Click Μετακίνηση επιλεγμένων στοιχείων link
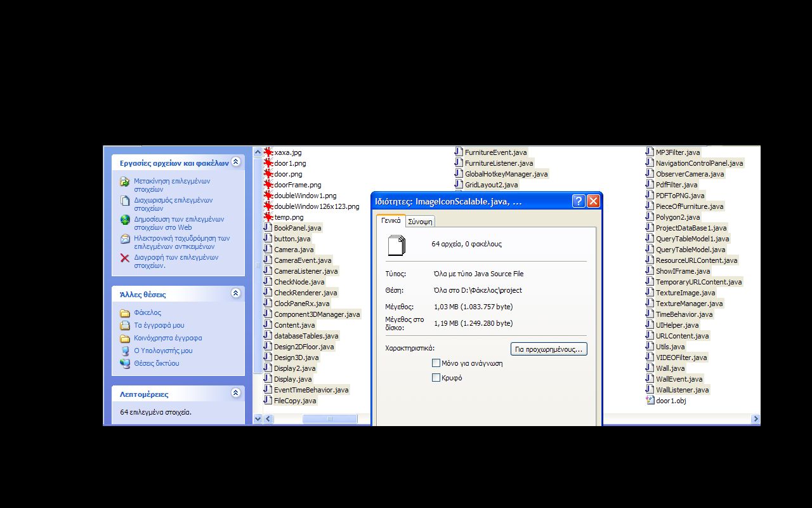Image resolution: width=812 pixels, height=508 pixels. click(172, 185)
